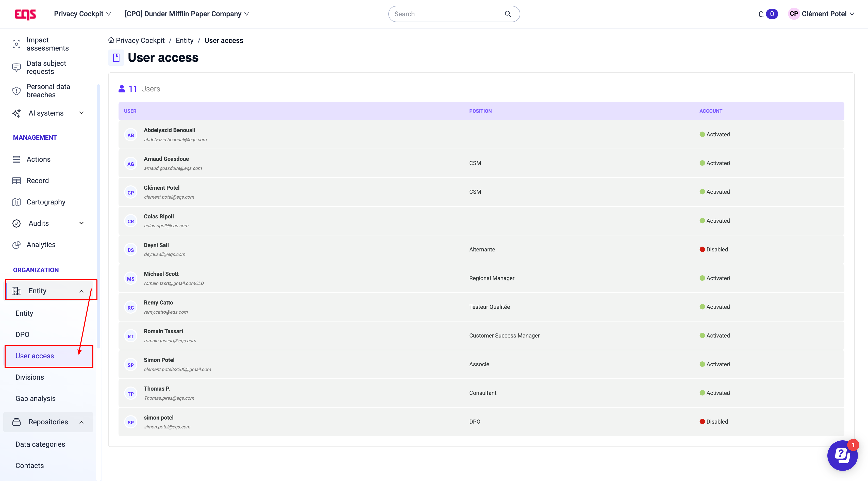
Task: Click the email simon.potel@eqs.com
Action: click(167, 427)
